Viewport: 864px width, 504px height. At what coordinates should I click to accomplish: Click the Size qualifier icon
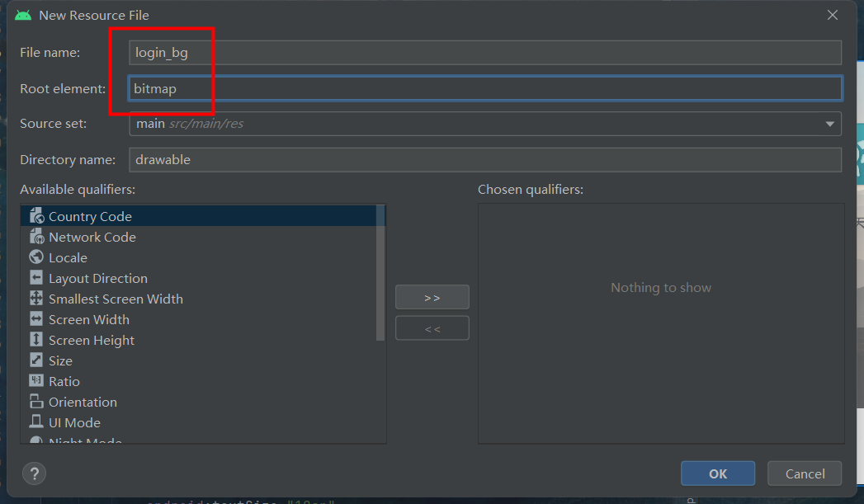[x=35, y=360]
